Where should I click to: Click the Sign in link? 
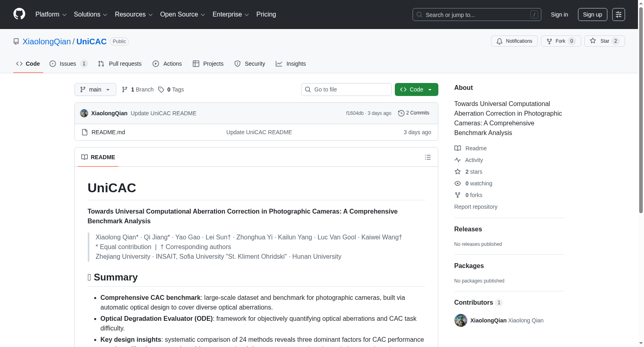tap(559, 15)
